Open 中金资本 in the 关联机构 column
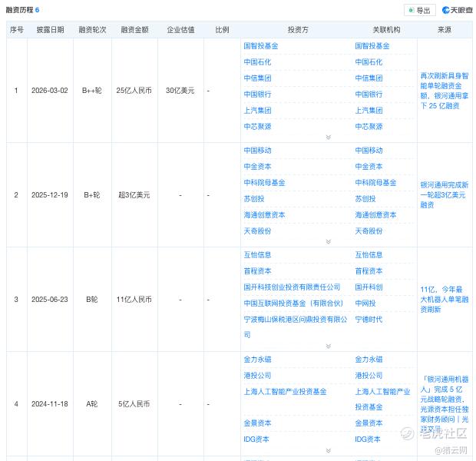 369,167
